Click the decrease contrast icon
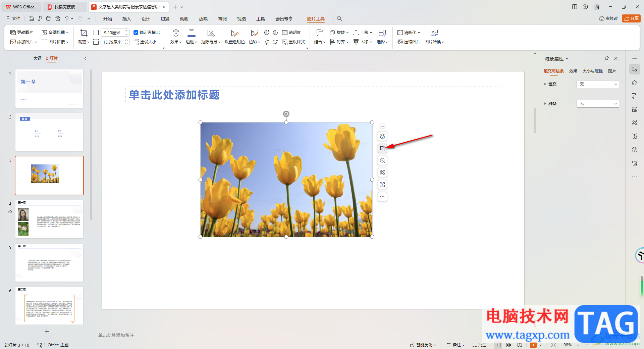The image size is (644, 349). click(x=275, y=33)
